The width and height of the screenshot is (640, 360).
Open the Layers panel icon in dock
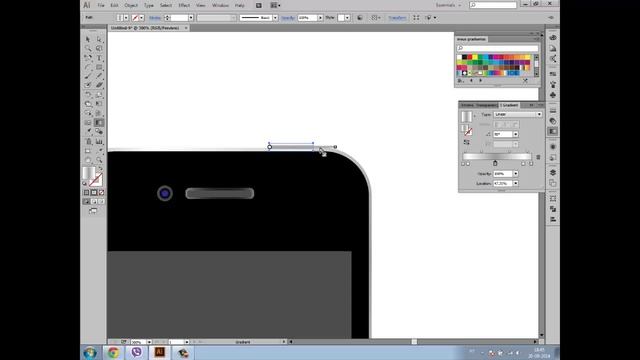coord(553,172)
